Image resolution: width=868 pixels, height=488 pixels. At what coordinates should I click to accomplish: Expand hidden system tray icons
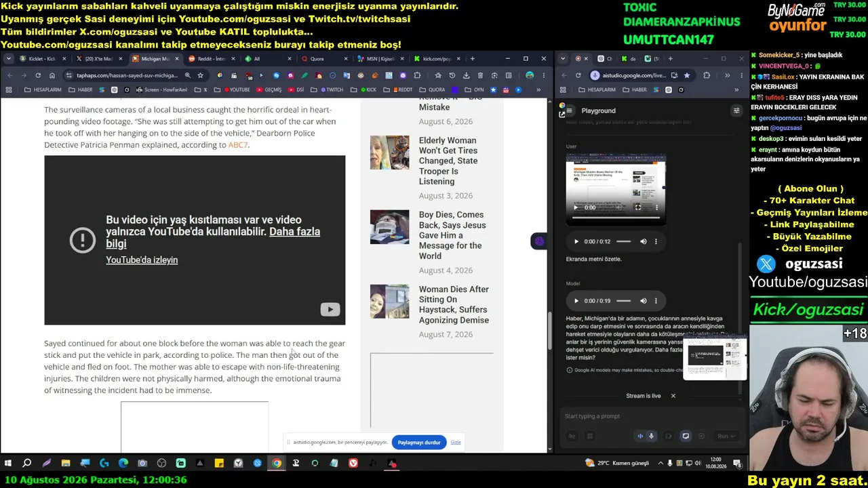[x=660, y=464]
